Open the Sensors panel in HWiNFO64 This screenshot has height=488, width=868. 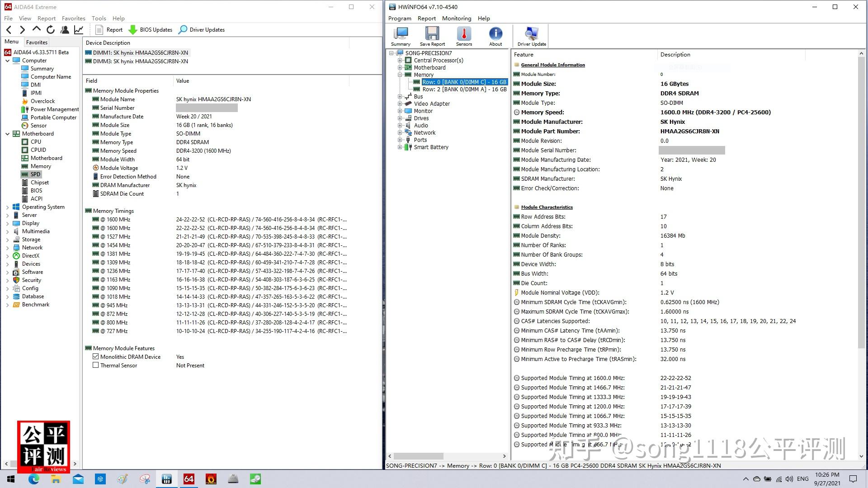tap(463, 35)
